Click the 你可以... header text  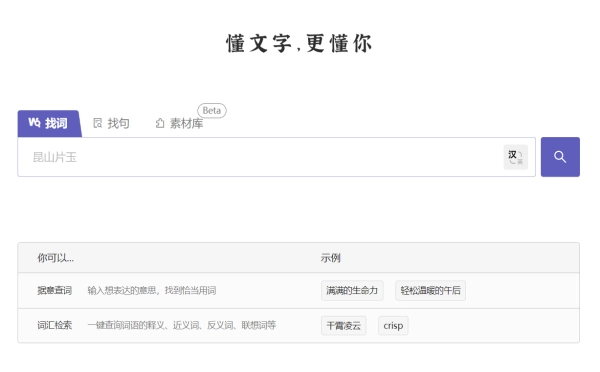(55, 258)
